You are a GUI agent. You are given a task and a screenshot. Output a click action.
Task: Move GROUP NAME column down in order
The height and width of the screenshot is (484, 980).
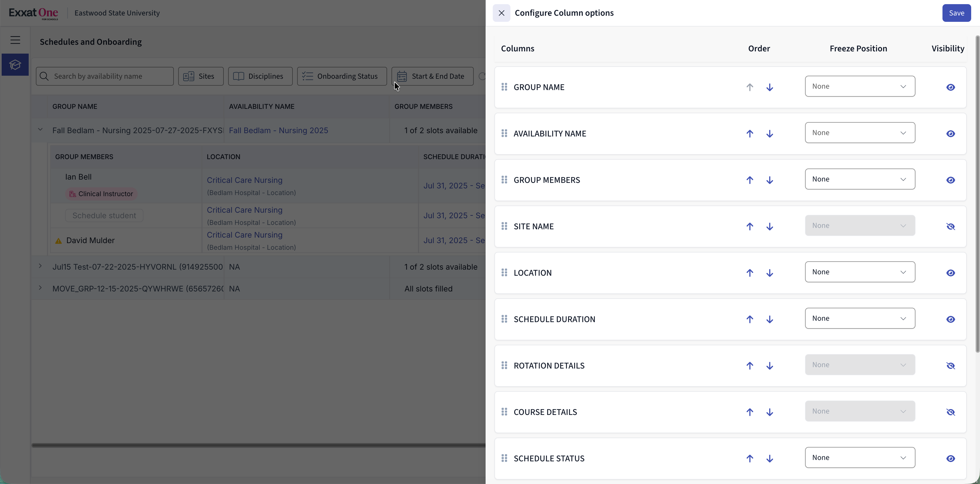pyautogui.click(x=769, y=87)
